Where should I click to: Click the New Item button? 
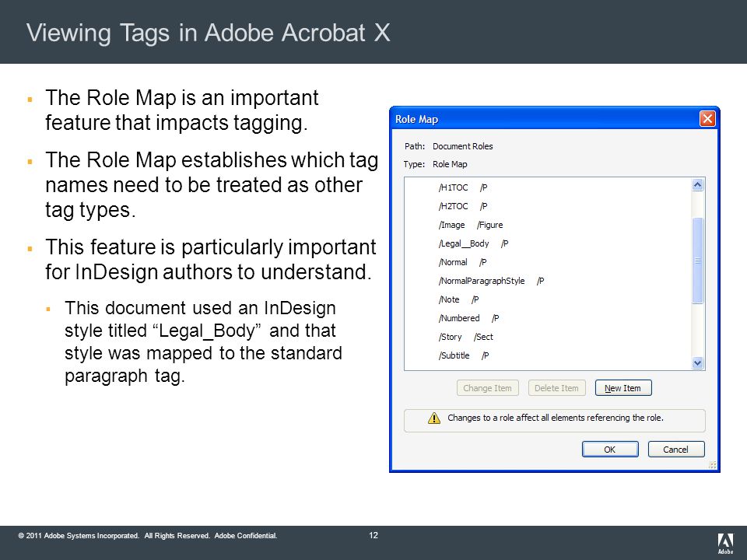pyautogui.click(x=623, y=388)
